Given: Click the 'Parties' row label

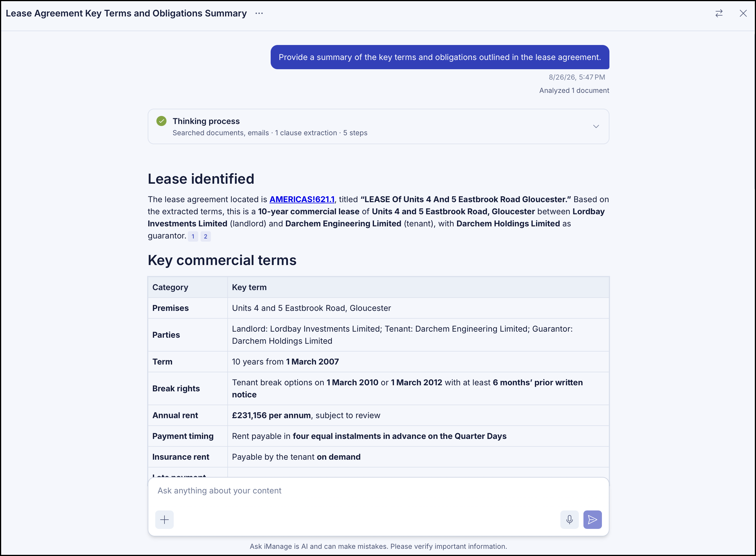Looking at the screenshot, I should pos(166,335).
